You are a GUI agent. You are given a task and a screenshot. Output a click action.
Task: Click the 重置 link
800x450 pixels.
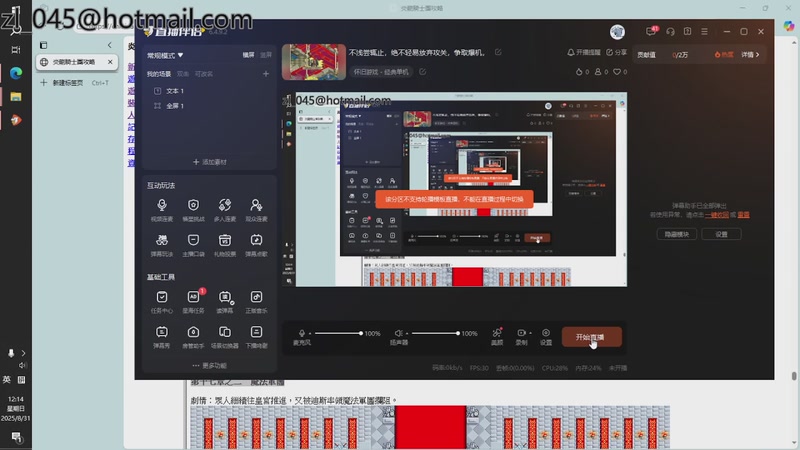(743, 215)
